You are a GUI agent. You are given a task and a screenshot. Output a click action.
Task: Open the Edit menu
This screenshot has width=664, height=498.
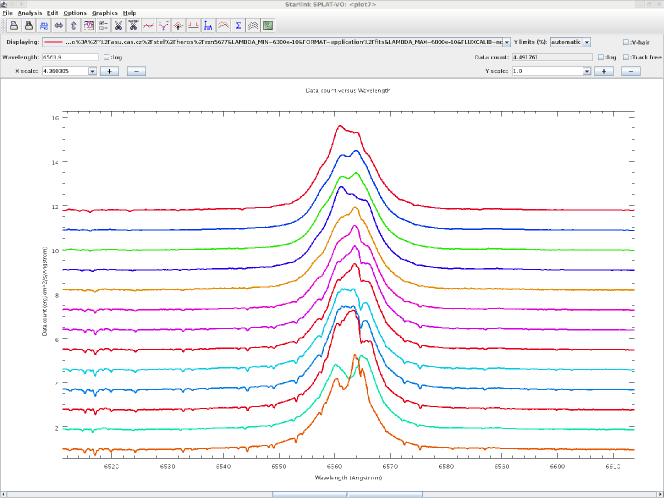(x=53, y=13)
